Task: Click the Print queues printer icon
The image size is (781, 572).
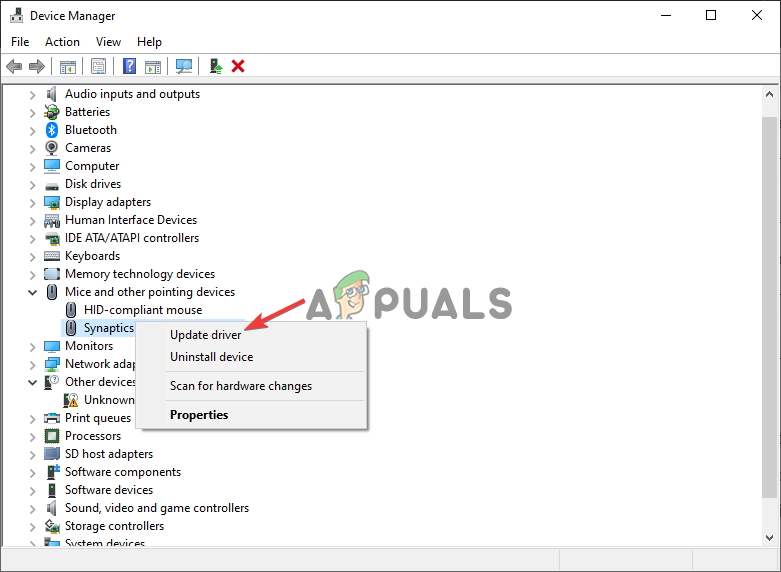Action: click(52, 418)
